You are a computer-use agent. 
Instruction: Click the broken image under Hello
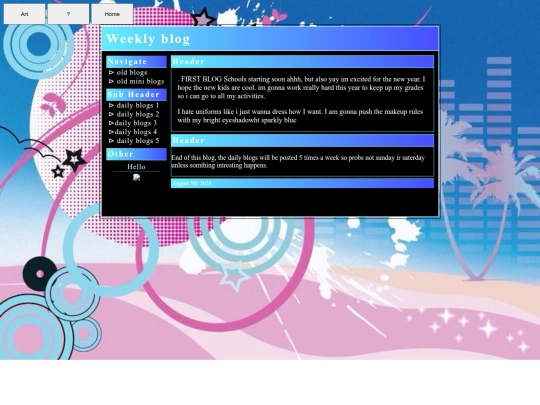tap(137, 177)
